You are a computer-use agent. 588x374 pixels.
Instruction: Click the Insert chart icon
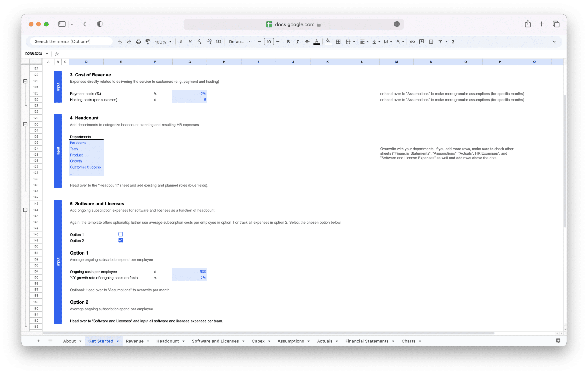(x=431, y=41)
